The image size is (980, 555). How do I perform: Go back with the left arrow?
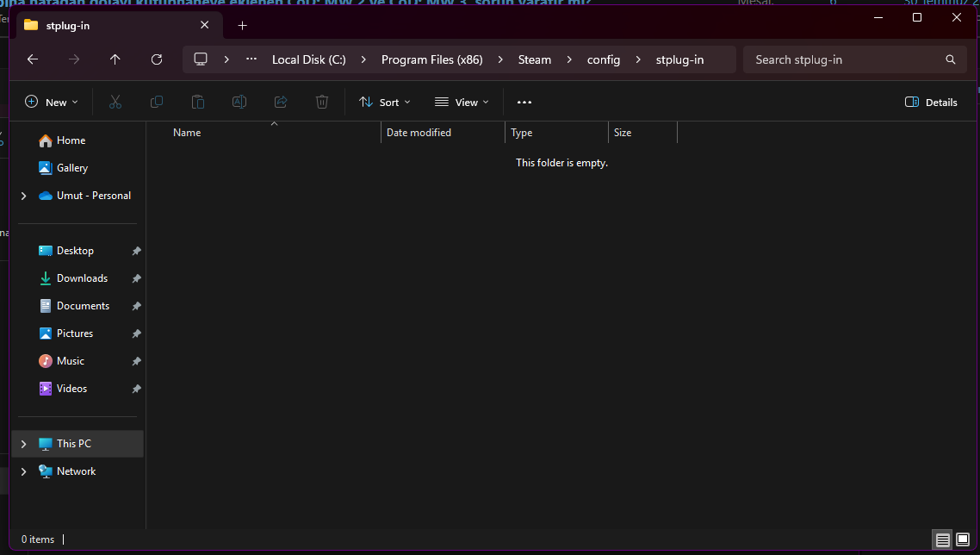point(33,59)
